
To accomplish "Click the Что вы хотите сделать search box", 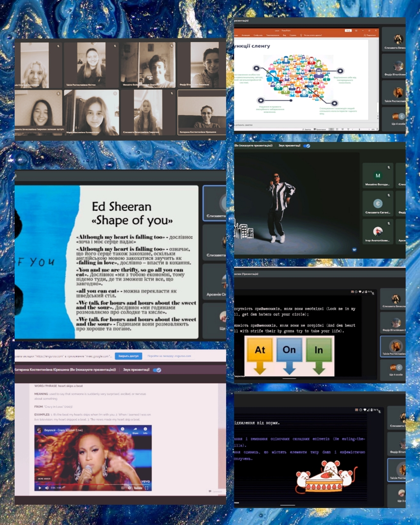I will click(312, 35).
